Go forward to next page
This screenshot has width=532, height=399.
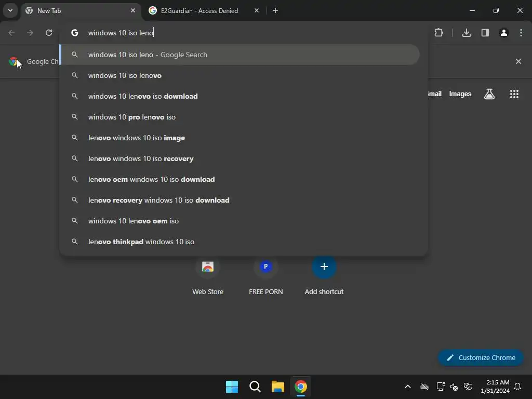point(30,33)
